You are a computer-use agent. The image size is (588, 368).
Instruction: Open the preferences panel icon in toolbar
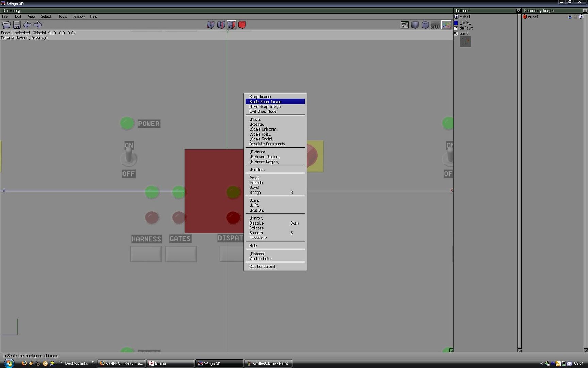point(404,25)
